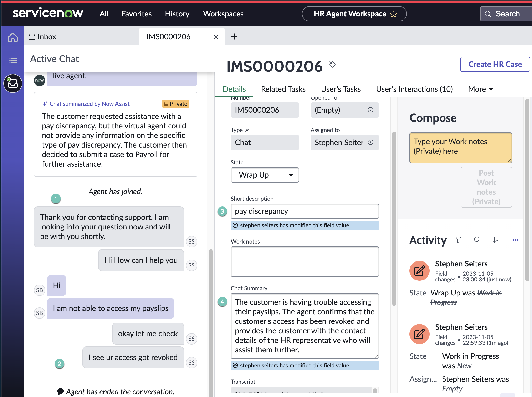Click SS avatar beside 'access got revoked'
Viewport: 532px width, 397px height.
pyautogui.click(x=191, y=362)
